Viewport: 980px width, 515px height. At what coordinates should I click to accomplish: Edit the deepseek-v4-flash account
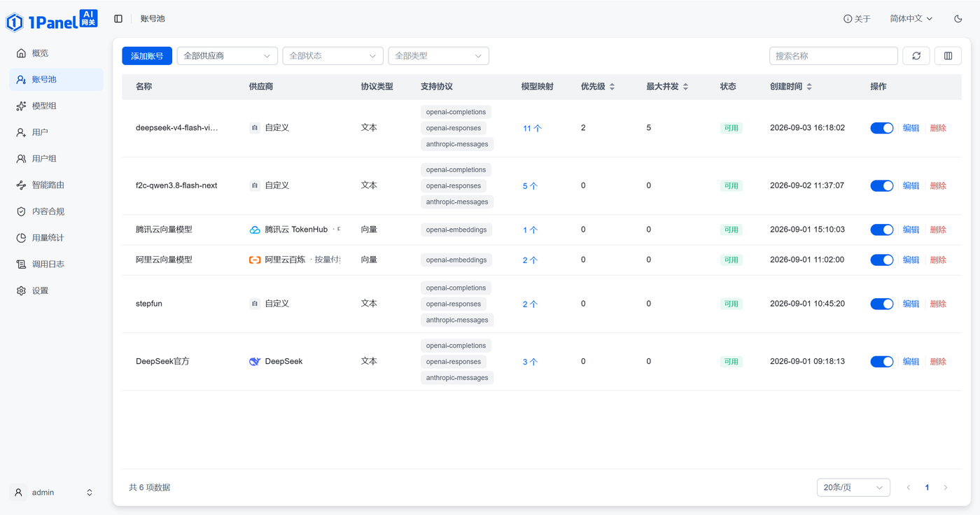pos(911,128)
